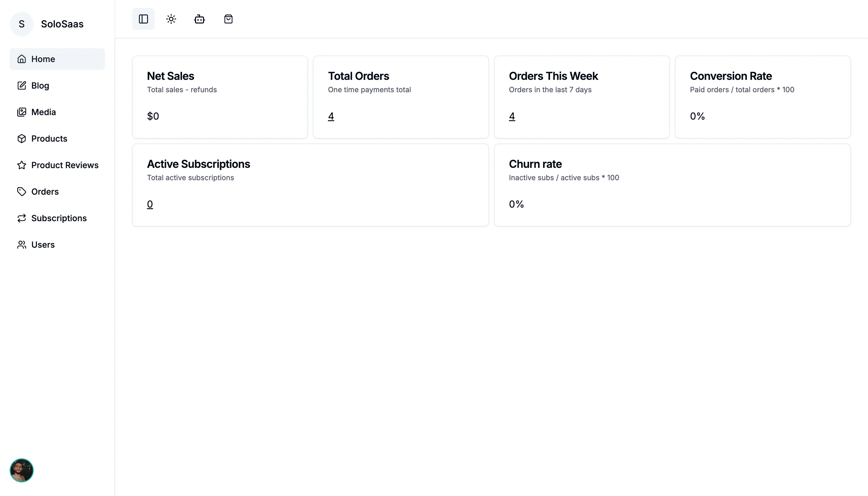Click 'Orders in the last 7 days' text
Image resolution: width=868 pixels, height=496 pixels.
[x=550, y=90]
